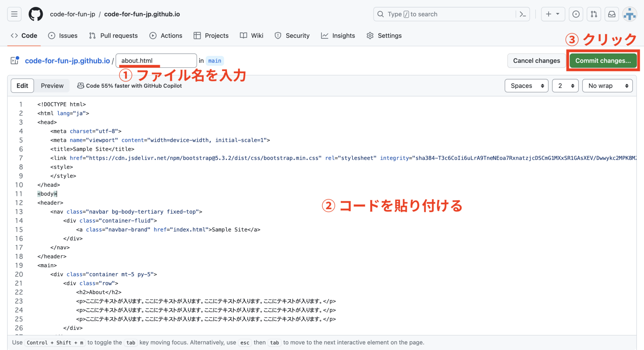Open your issues from the header icon
644x350 pixels.
click(x=576, y=14)
